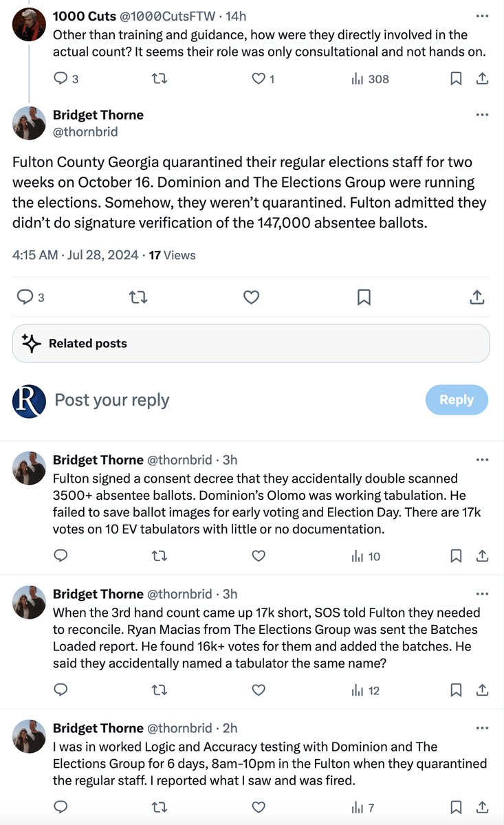Screen dimensions: 504x825
Task: Reply to the 3rd hand count post
Action: [x=60, y=690]
